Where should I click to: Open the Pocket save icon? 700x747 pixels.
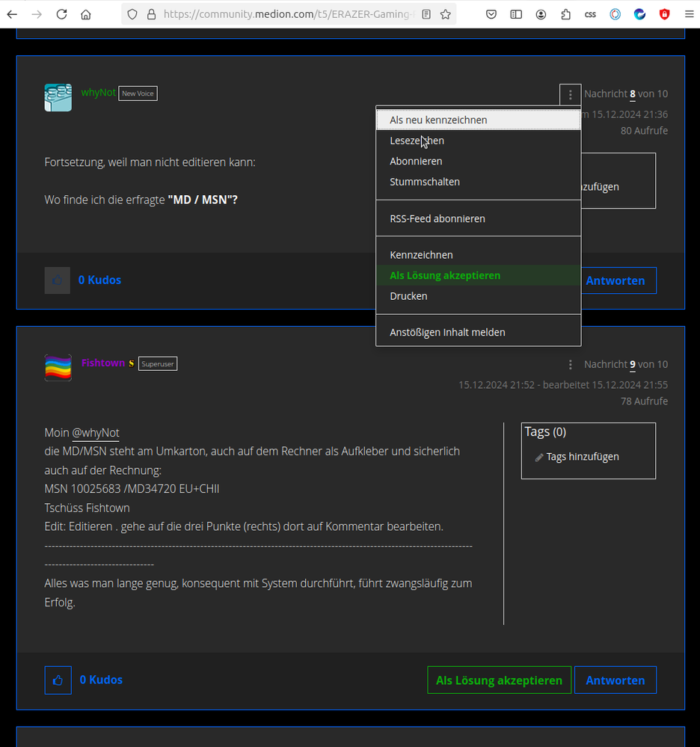click(x=491, y=14)
